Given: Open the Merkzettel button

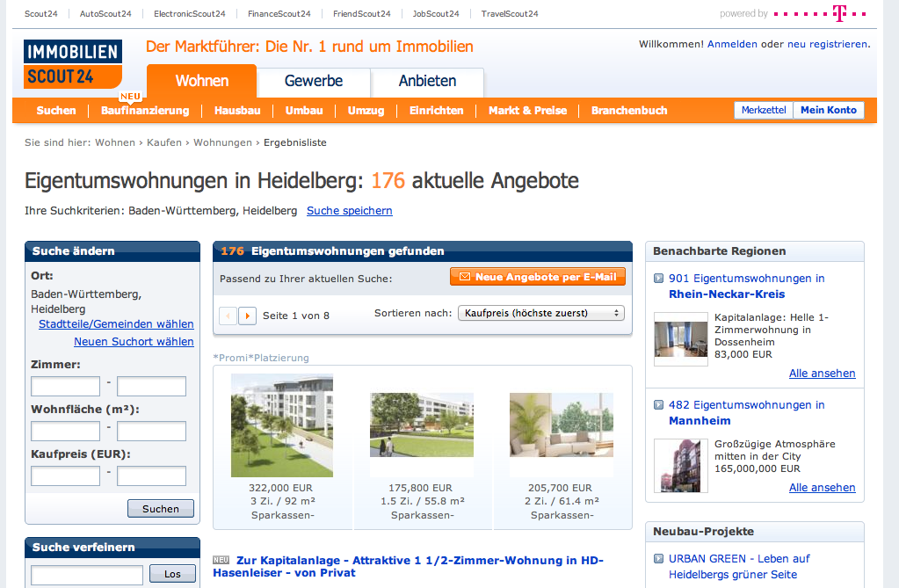Looking at the screenshot, I should pyautogui.click(x=764, y=110).
